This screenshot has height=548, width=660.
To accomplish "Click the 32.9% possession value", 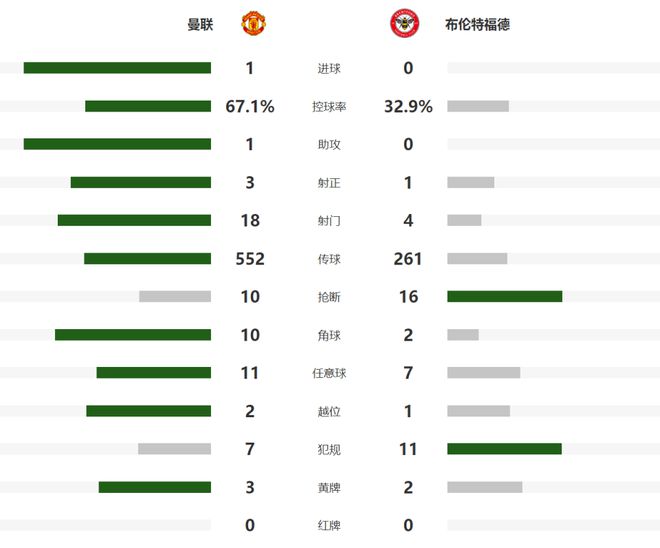I will 408,107.
